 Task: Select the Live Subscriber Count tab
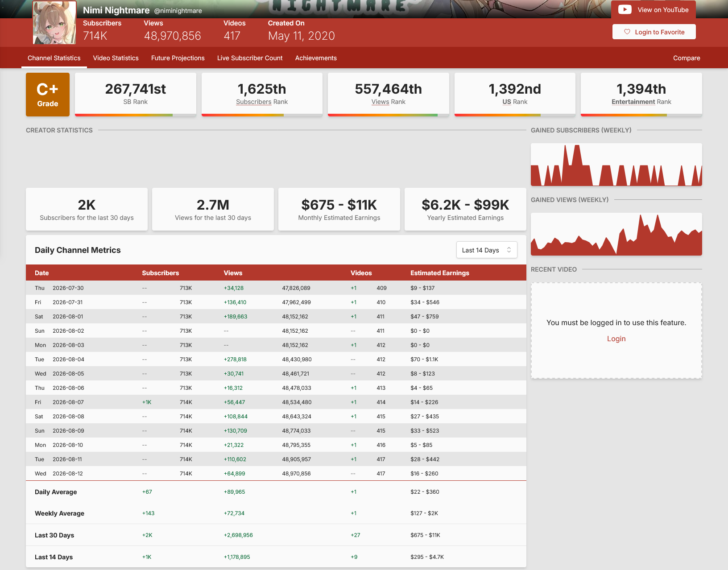(x=250, y=58)
